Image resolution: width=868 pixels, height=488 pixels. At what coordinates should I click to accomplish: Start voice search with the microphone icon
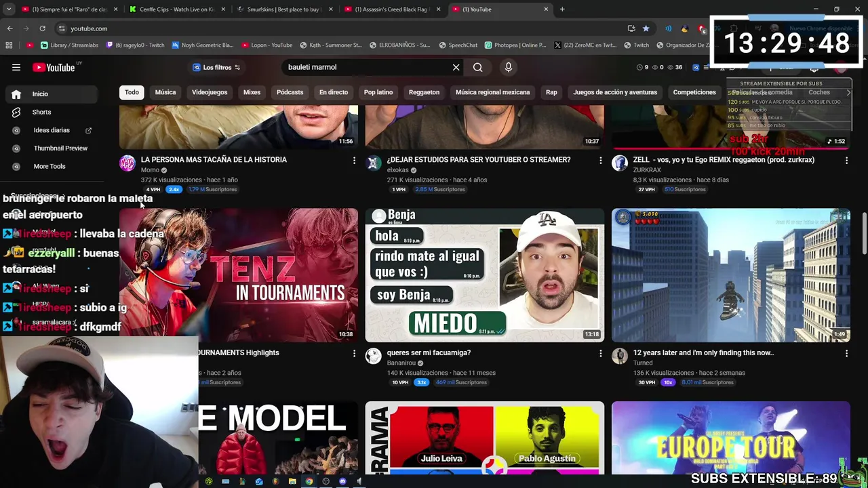click(x=509, y=67)
